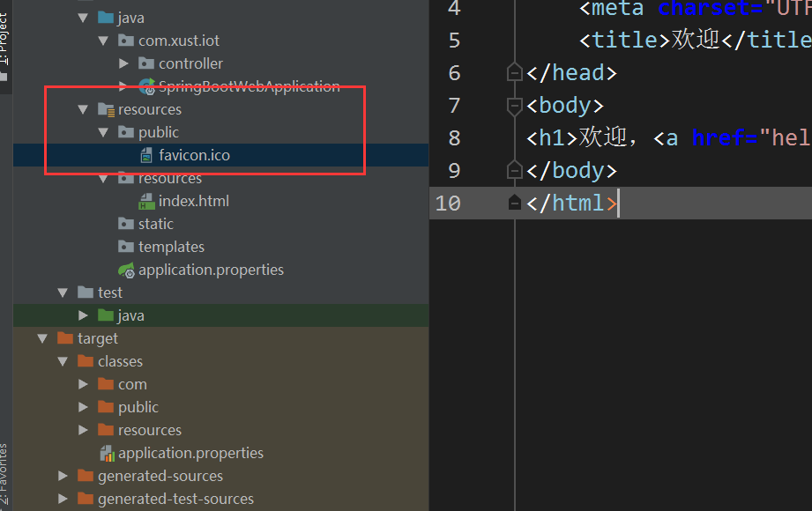Image resolution: width=812 pixels, height=511 pixels.
Task: Toggle fold marker at closing head tag
Action: tap(515, 72)
